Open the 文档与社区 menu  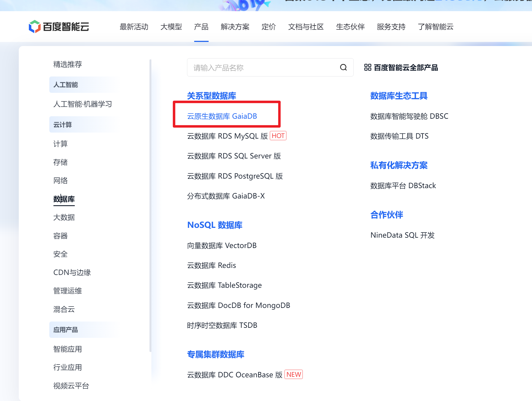[x=306, y=27]
